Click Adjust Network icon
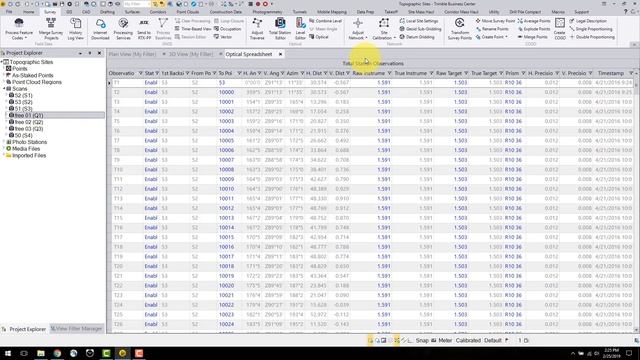 358,29
